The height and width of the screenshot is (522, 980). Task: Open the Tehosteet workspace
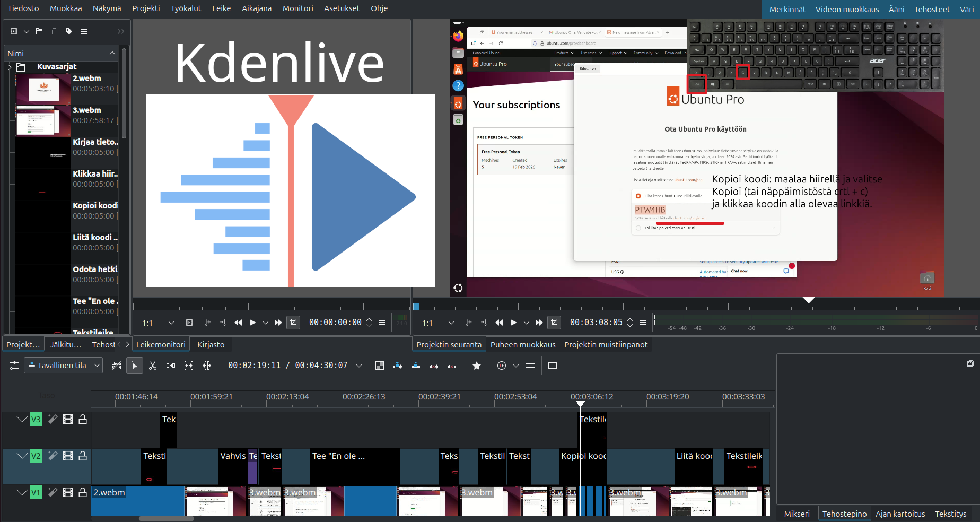click(x=932, y=9)
